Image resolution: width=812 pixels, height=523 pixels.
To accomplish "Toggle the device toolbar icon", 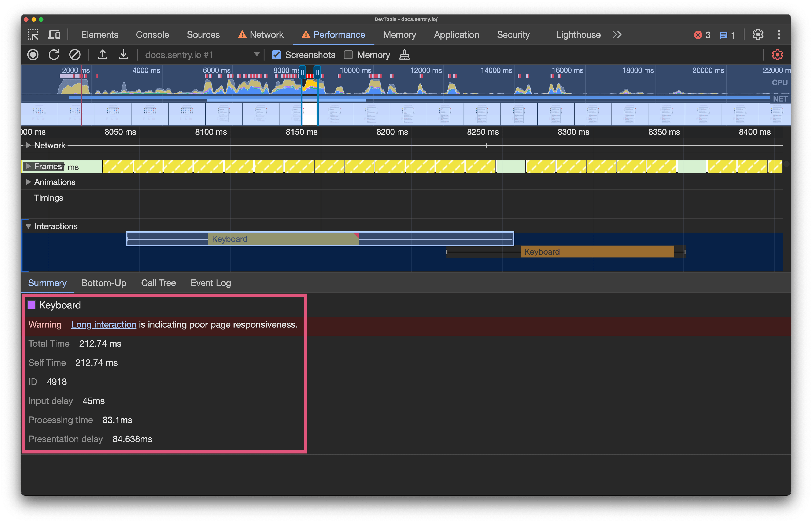I will (54, 35).
